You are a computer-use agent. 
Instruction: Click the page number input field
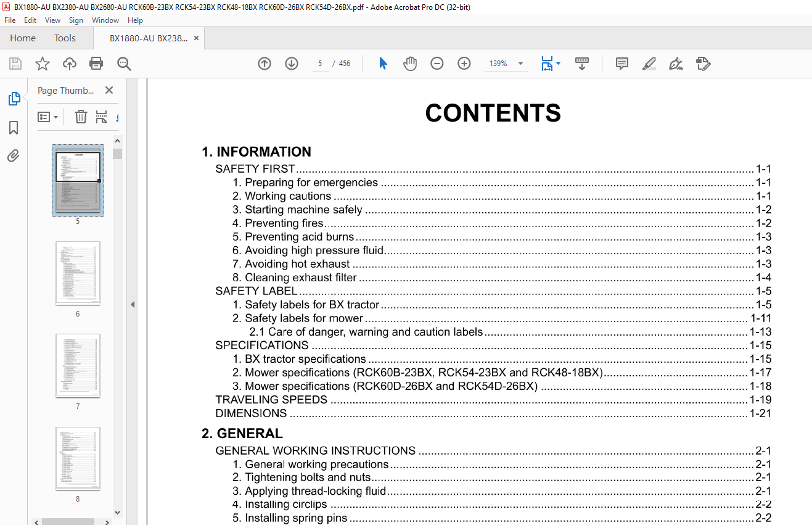tap(320, 64)
